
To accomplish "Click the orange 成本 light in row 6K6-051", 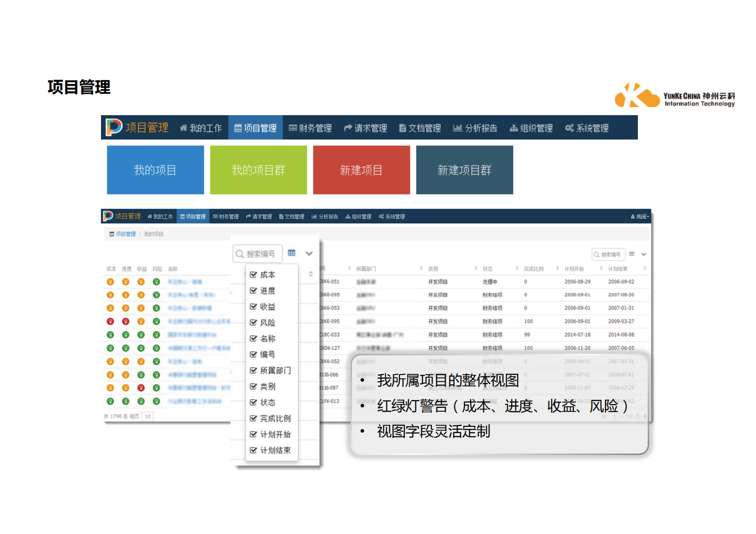I will pos(110,282).
